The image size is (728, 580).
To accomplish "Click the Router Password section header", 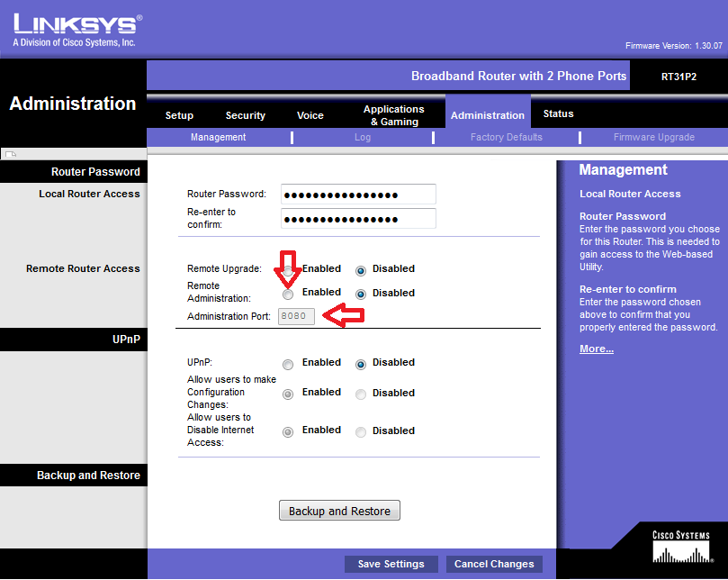I will [x=95, y=171].
